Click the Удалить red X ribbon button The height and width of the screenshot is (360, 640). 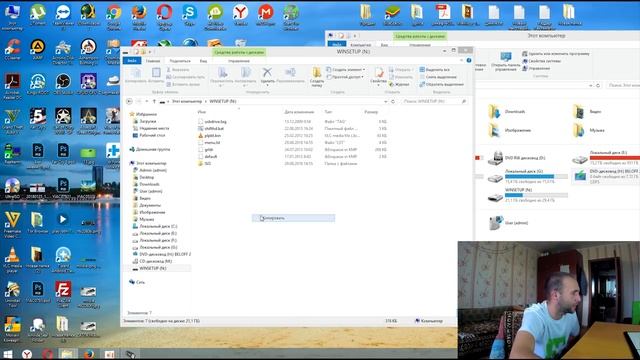[267, 76]
